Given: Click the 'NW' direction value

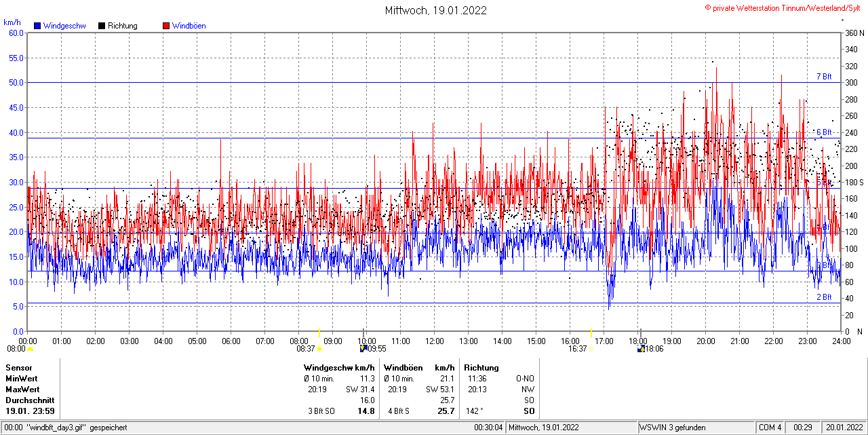Looking at the screenshot, I should click(528, 390).
